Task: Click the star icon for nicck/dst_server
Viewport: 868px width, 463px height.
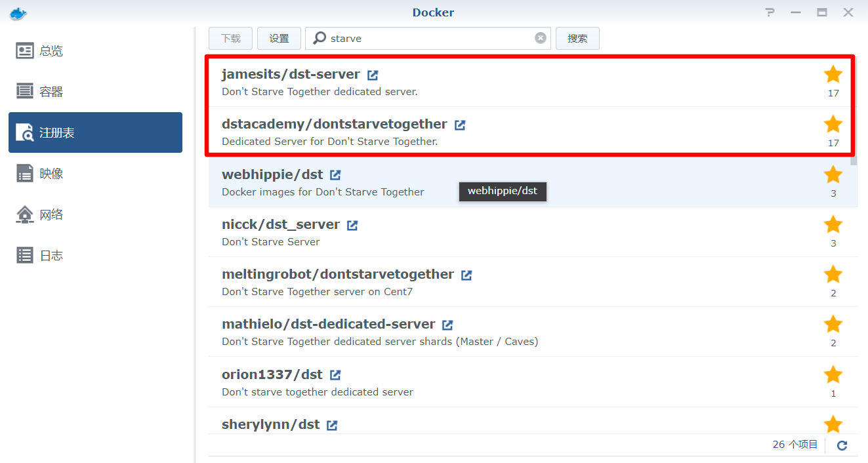Action: (833, 224)
